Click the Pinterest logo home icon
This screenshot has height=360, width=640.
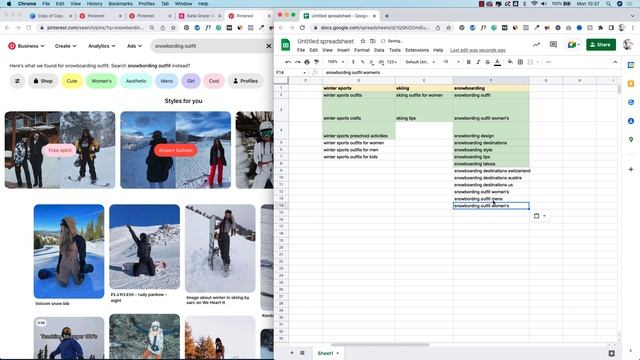[12, 46]
